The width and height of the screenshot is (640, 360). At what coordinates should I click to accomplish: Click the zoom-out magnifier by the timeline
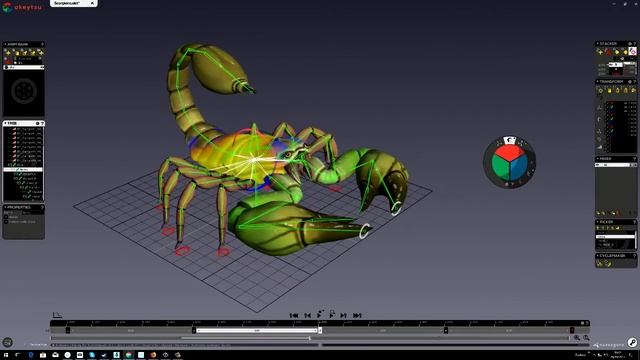point(586,338)
